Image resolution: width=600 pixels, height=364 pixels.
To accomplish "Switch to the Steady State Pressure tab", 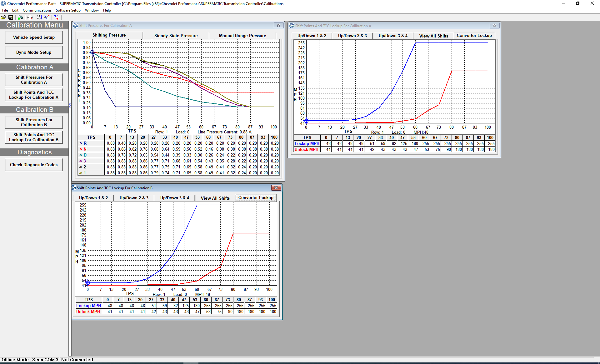I will point(176,36).
